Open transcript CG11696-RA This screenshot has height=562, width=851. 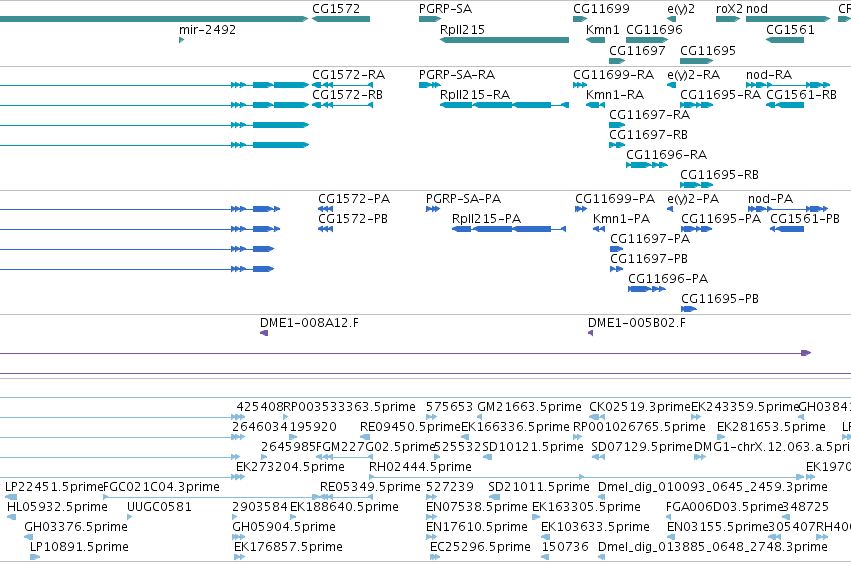666,155
